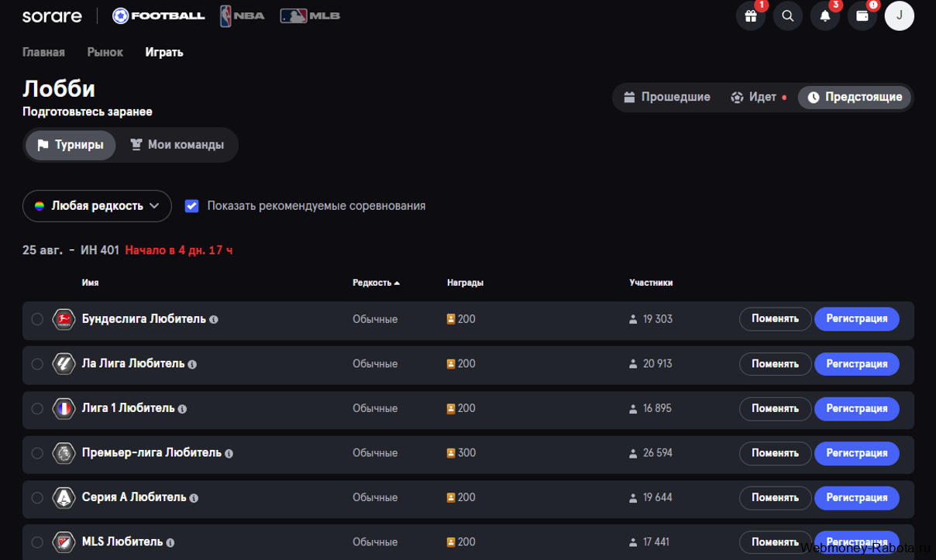
Task: Click the Premier League lion logo
Action: tap(64, 453)
